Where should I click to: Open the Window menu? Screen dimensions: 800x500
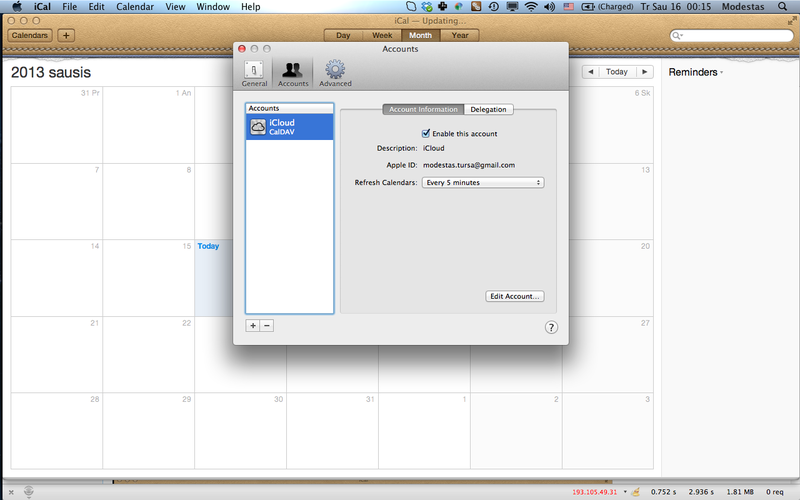click(213, 7)
